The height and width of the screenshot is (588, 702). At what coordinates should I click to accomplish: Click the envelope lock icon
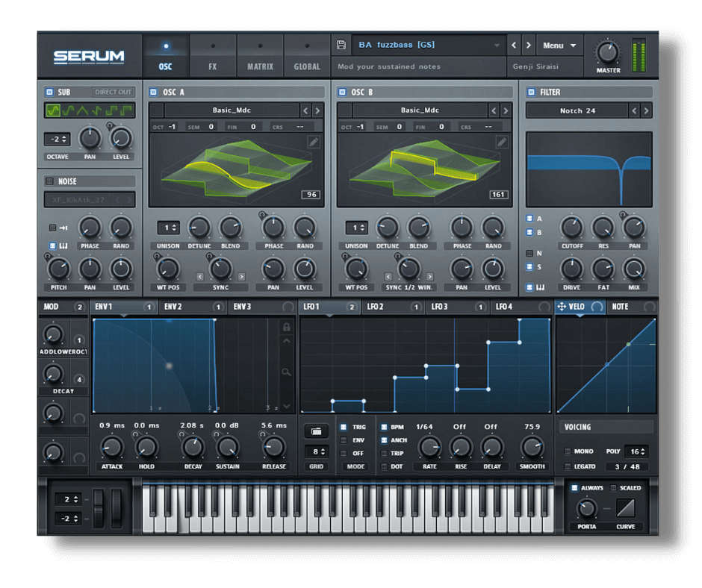(x=286, y=327)
